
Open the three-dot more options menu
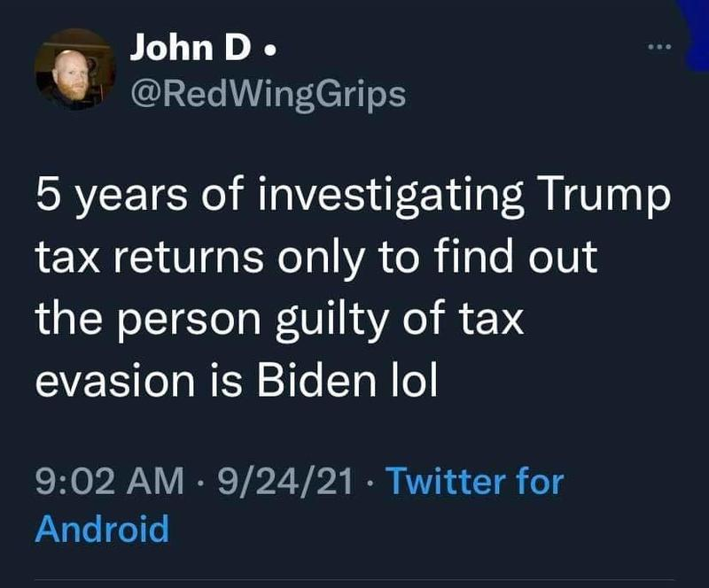pyautogui.click(x=659, y=47)
